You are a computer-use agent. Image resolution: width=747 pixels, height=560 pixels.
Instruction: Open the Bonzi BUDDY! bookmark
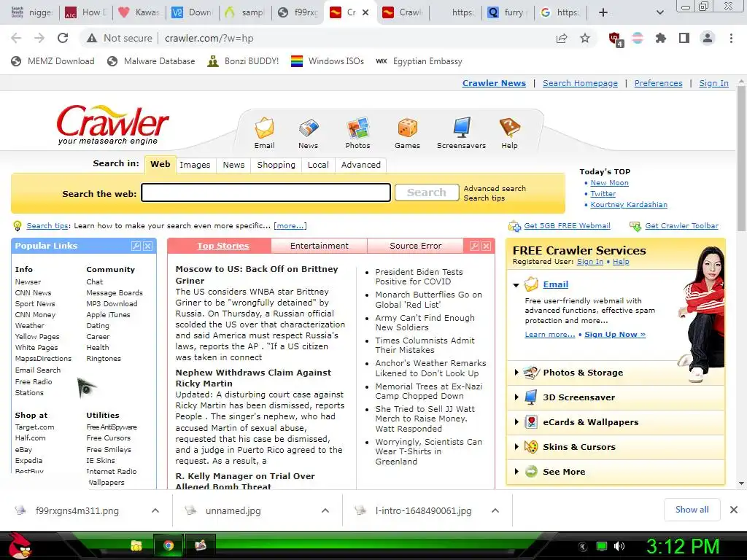pyautogui.click(x=243, y=61)
